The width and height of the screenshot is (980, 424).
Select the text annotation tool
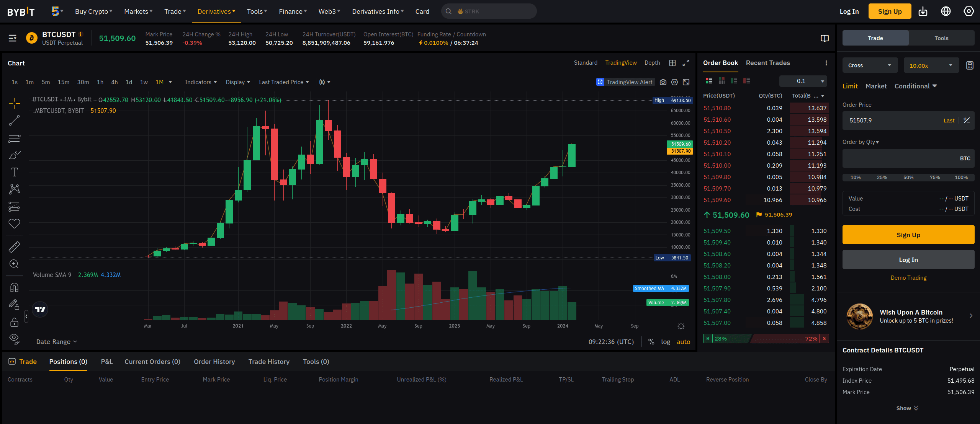coord(14,172)
